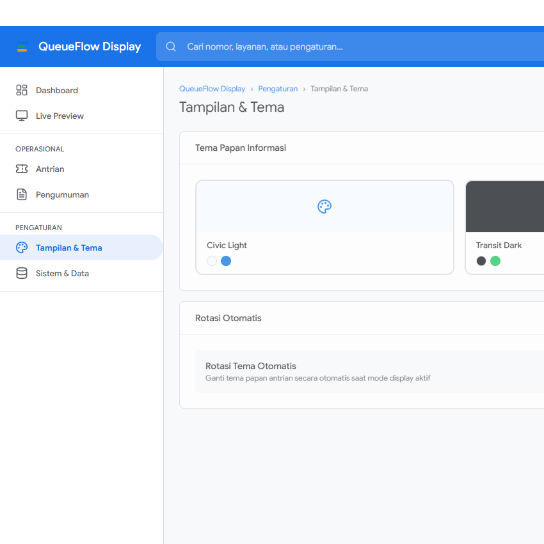Click the dark gray swatch under Transit Dark
The image size is (544, 544).
point(481,261)
